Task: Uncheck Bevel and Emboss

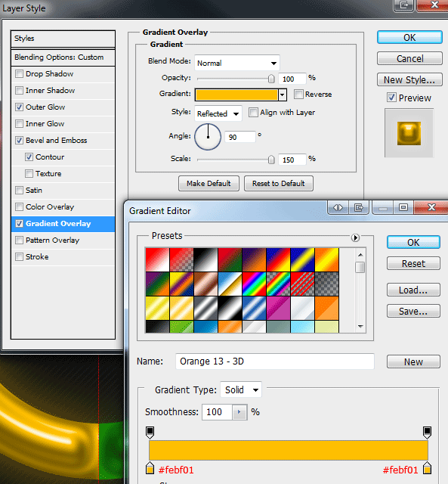Action: click(19, 141)
